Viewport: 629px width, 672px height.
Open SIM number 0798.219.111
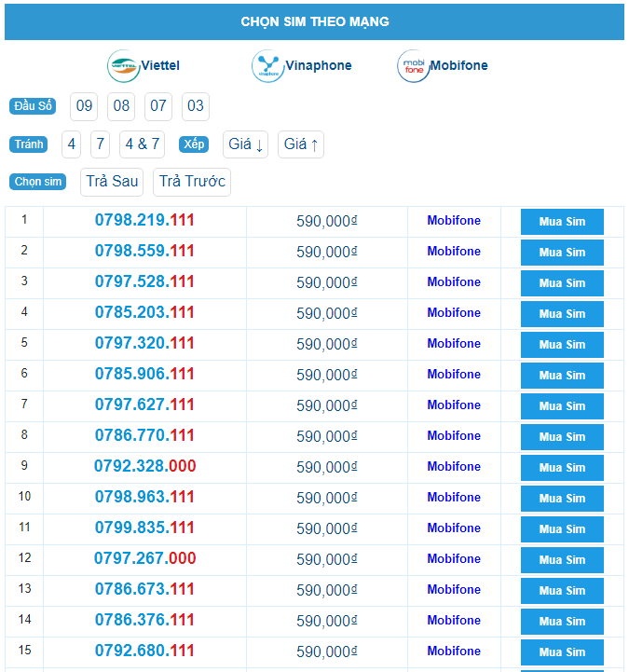coord(144,221)
